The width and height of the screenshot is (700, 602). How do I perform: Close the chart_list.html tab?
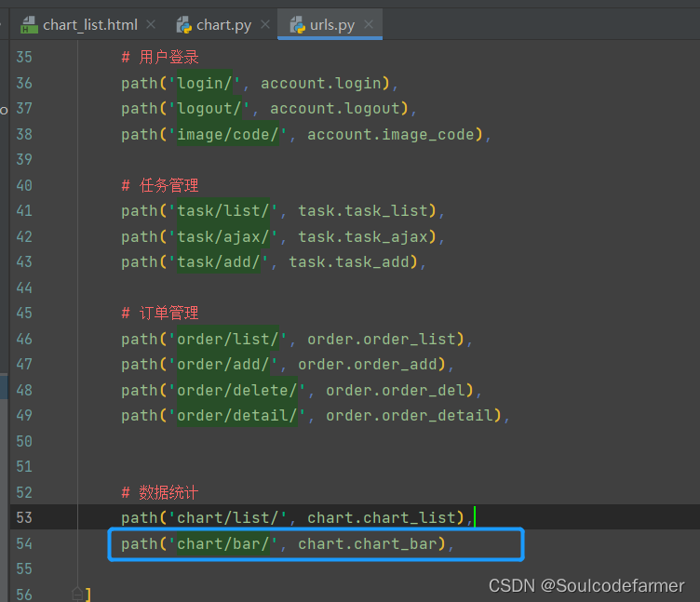[x=151, y=24]
